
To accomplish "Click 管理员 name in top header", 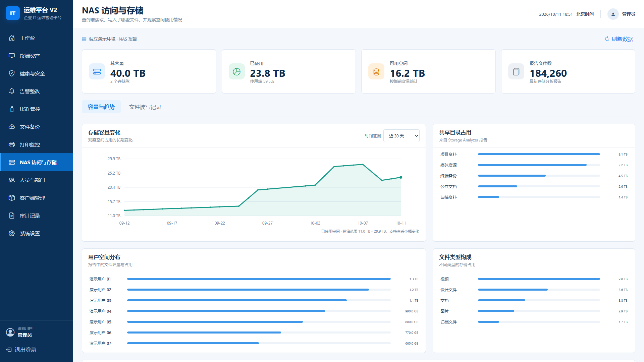I will (x=629, y=14).
